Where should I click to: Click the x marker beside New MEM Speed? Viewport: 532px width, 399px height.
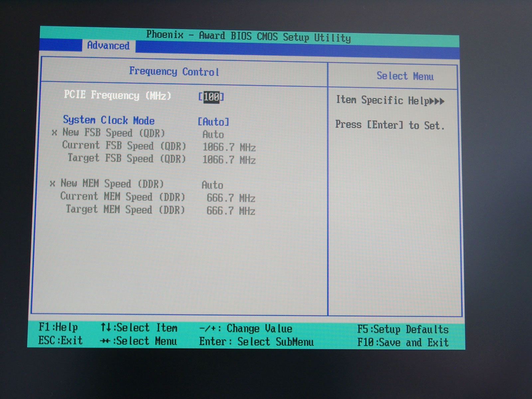(x=53, y=184)
